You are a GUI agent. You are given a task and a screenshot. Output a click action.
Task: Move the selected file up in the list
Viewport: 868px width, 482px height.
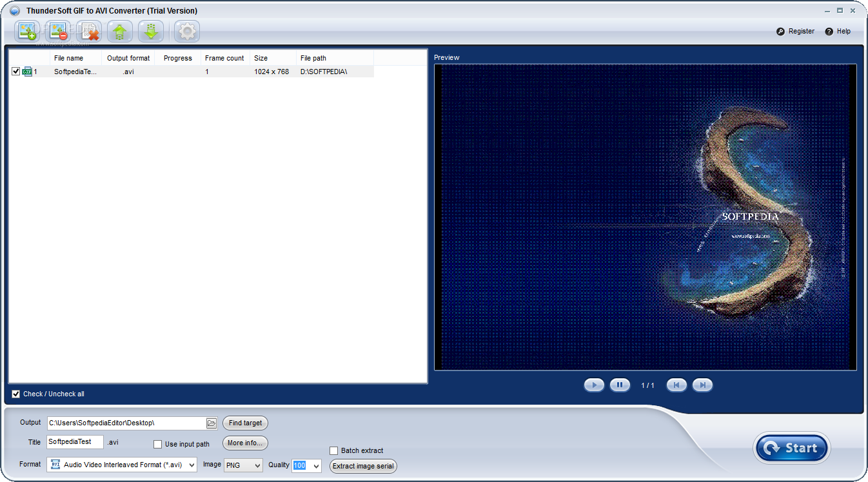pyautogui.click(x=120, y=31)
